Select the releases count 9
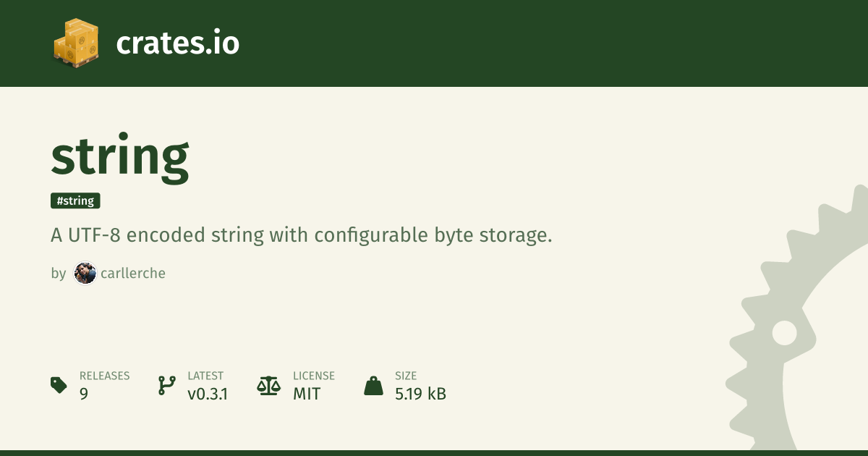Image resolution: width=868 pixels, height=456 pixels. (84, 394)
